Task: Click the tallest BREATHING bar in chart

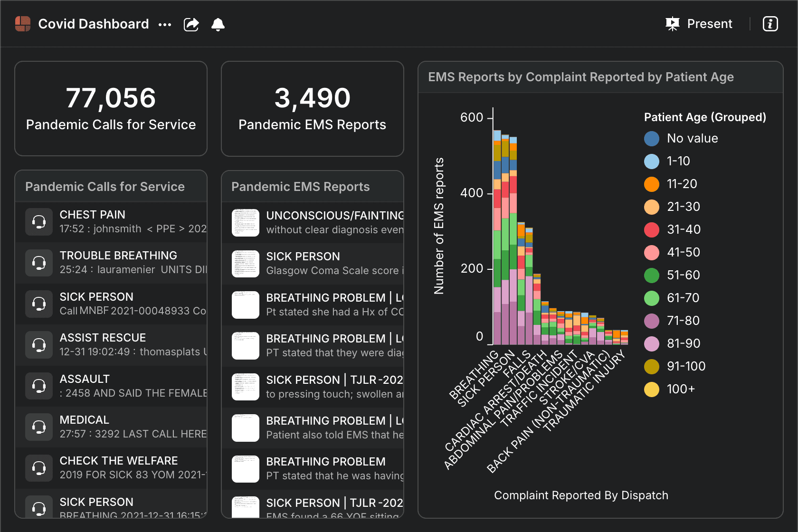Action: pyautogui.click(x=497, y=237)
